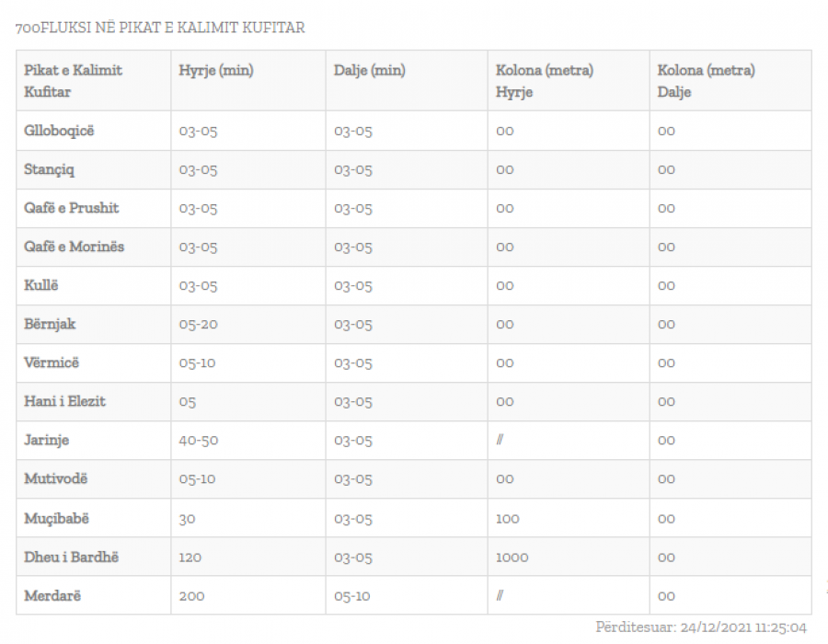Select the Kolona (metra) Hyrje header

(x=545, y=81)
